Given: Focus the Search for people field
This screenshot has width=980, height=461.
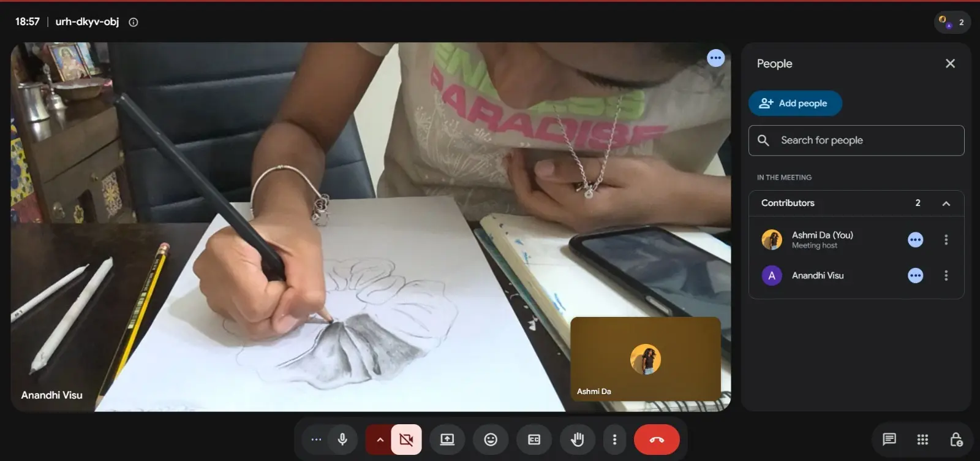Looking at the screenshot, I should [856, 140].
